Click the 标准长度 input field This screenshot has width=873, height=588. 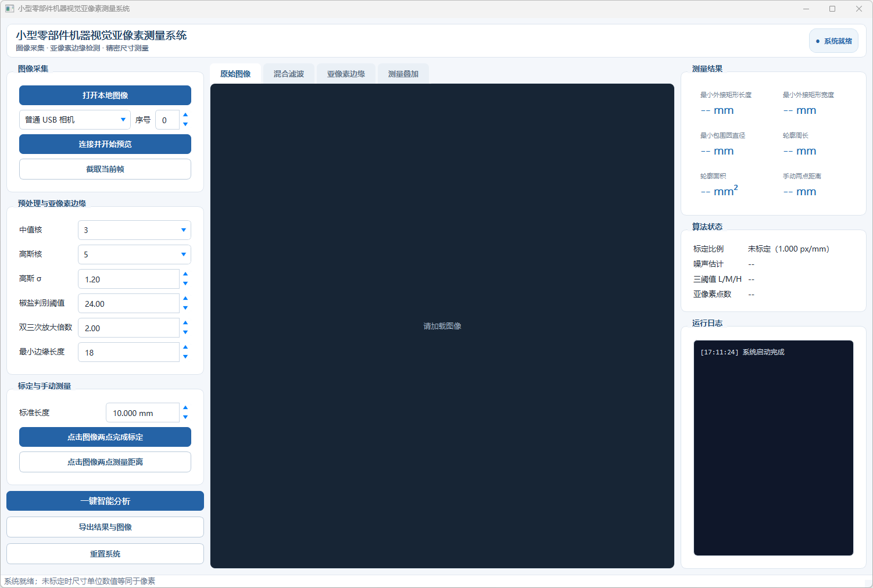coord(142,413)
